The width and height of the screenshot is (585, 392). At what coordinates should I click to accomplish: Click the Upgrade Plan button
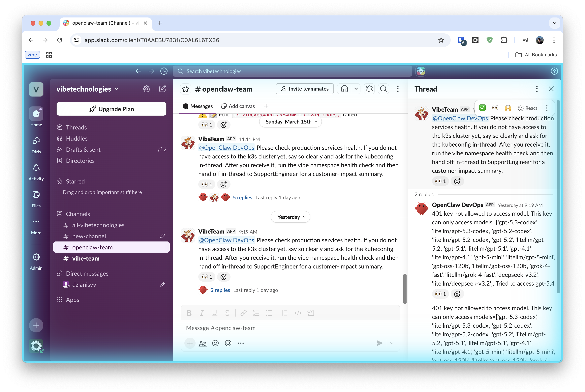(111, 109)
